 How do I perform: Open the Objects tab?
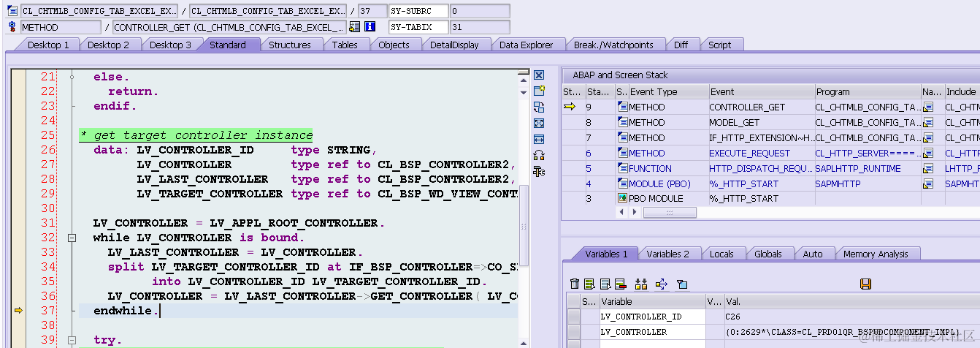pyautogui.click(x=394, y=45)
